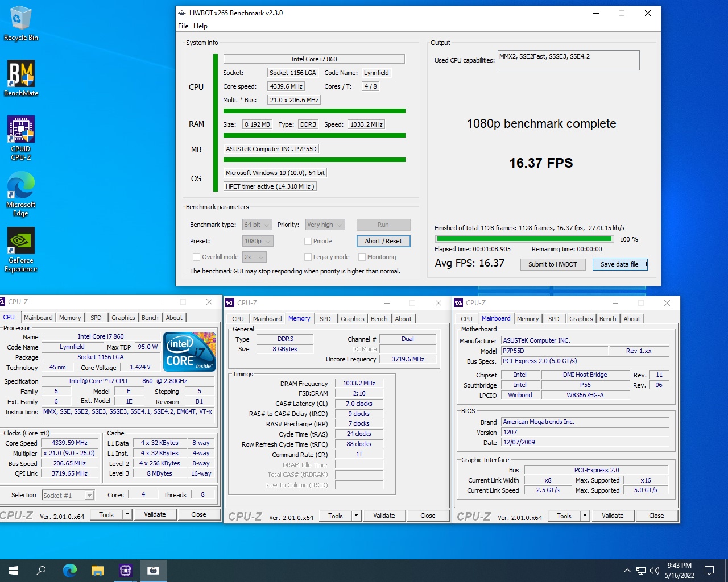Open the notification center icon
Viewport: 728px width, 582px height.
pos(709,571)
